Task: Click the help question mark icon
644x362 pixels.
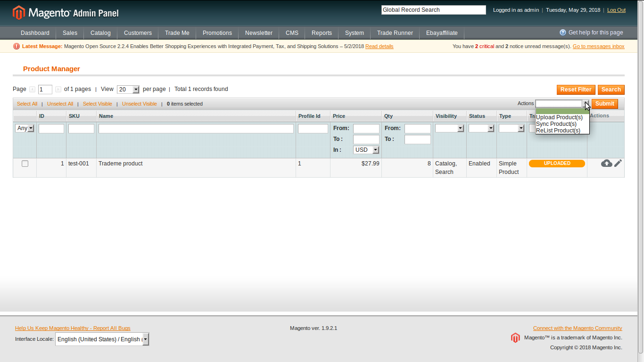Action: click(x=563, y=33)
